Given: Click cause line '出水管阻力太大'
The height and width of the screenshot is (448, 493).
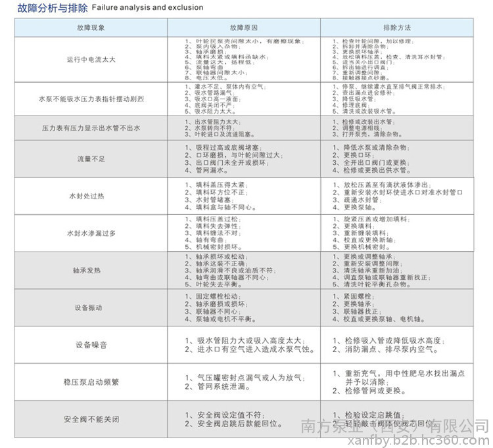Looking at the screenshot, I should (213, 122).
